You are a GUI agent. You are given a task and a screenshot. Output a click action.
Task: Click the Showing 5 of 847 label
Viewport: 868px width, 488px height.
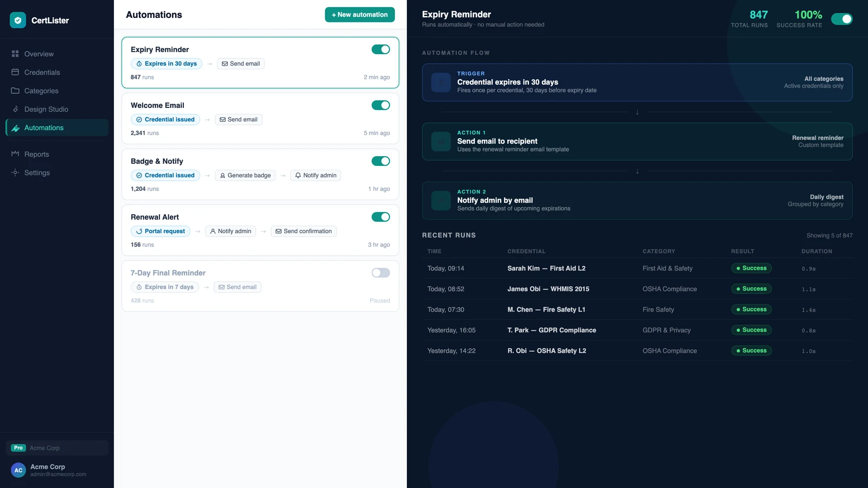tap(829, 235)
